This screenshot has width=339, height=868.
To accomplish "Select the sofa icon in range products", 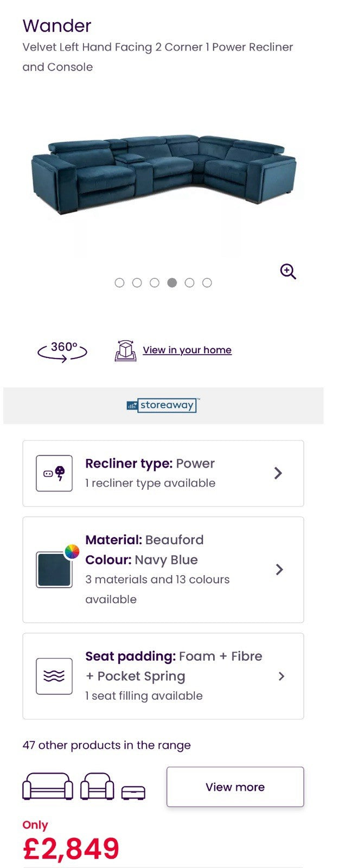I will pos(48,787).
